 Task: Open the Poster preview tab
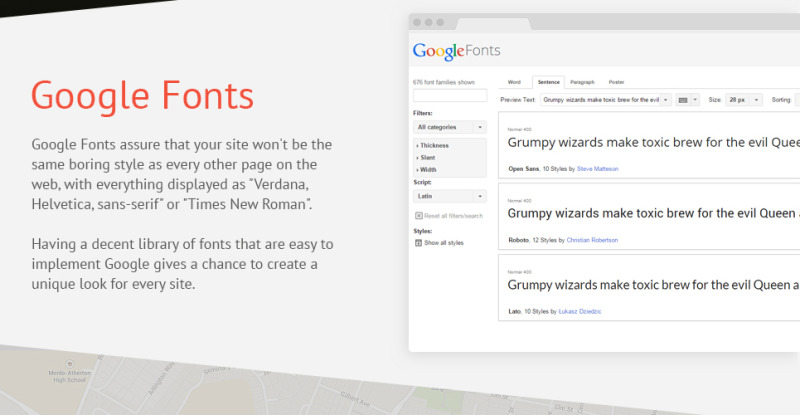616,82
